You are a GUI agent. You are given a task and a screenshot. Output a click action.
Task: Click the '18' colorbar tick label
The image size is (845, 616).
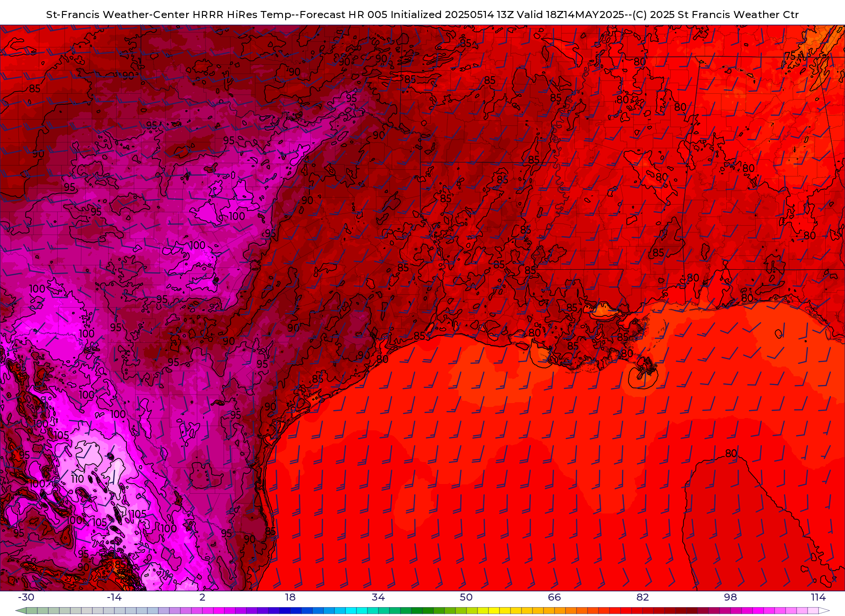click(290, 597)
